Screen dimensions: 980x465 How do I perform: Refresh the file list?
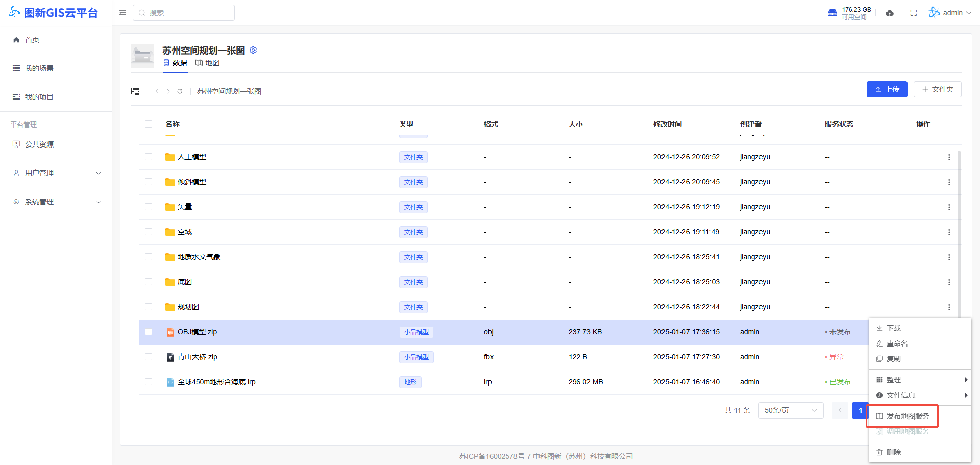180,91
